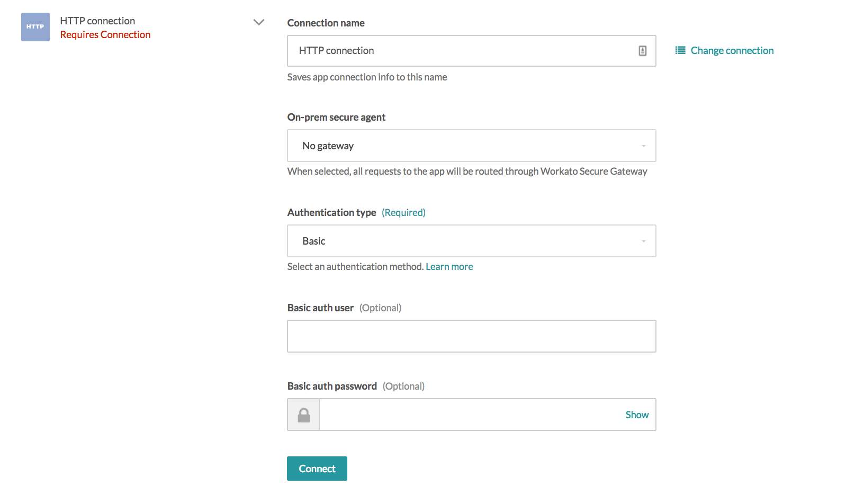The height and width of the screenshot is (504, 846).
Task: Open the Learn more link about authentication
Action: (449, 266)
